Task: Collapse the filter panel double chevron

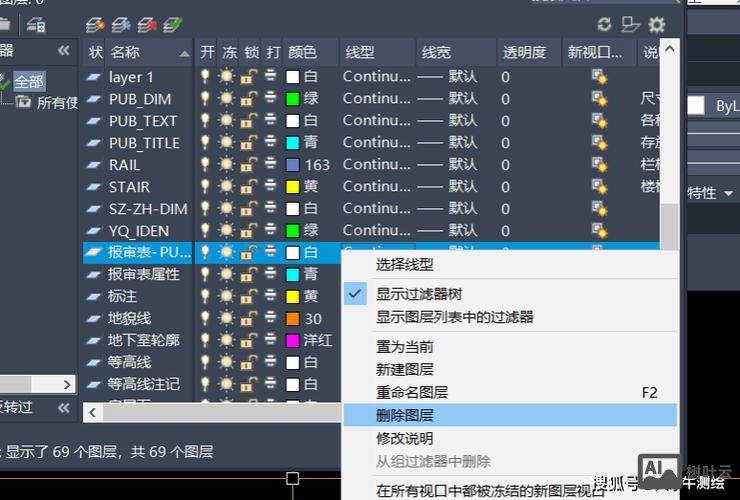Action: click(x=64, y=50)
